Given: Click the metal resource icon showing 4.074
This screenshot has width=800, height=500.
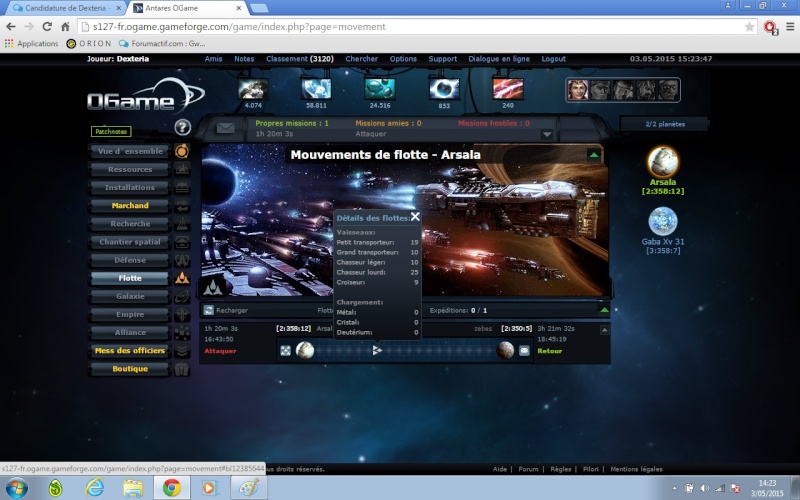Looking at the screenshot, I should point(253,89).
